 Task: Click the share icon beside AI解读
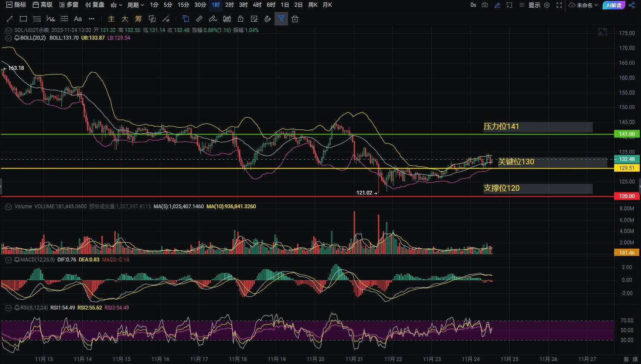632,5
